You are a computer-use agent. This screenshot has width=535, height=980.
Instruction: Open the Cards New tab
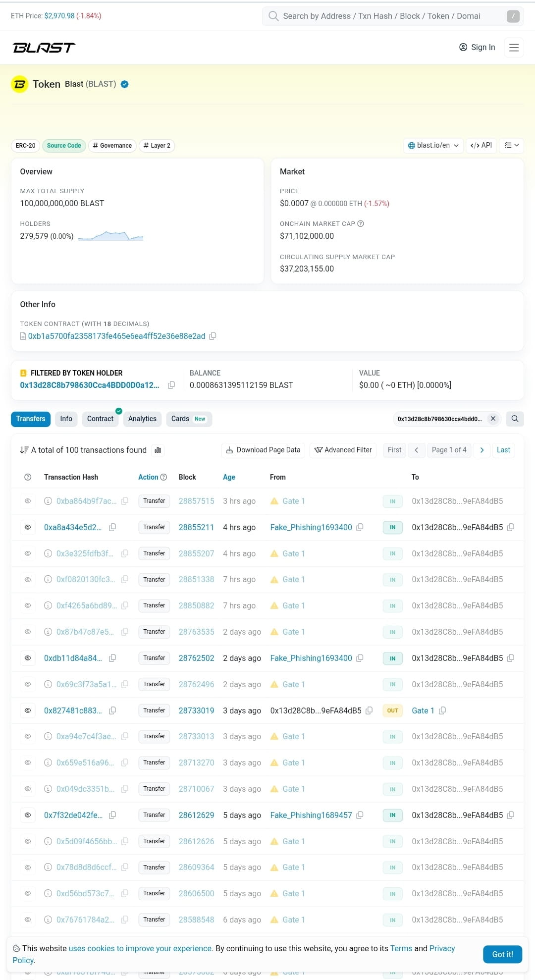coord(189,419)
